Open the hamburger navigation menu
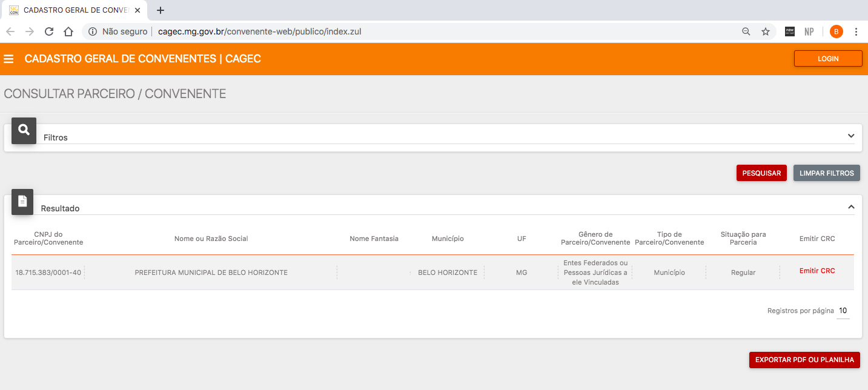 coord(8,59)
